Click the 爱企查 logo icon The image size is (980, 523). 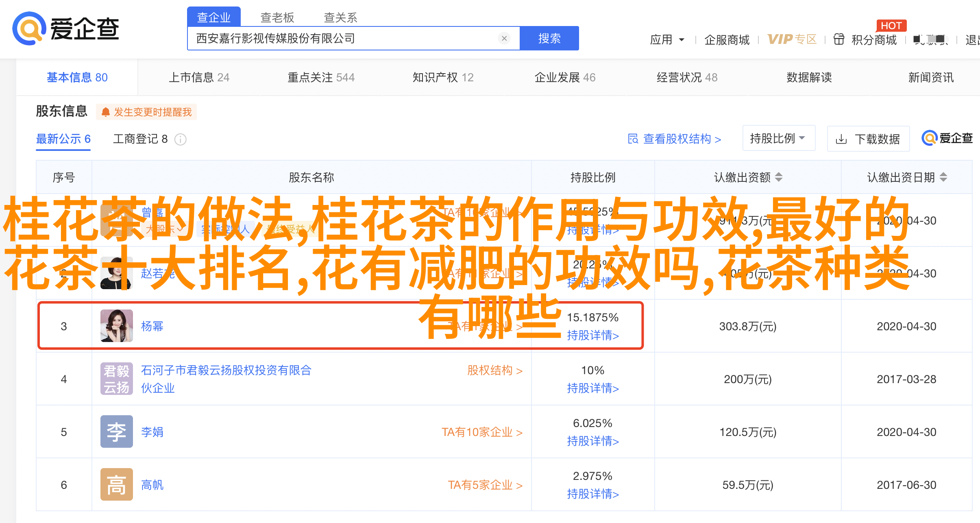pos(28,28)
